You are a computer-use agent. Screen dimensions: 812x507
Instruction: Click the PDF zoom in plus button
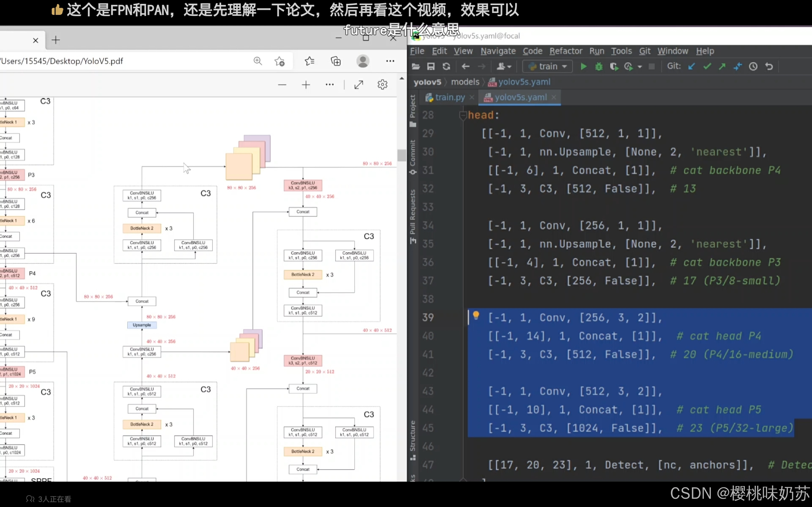pyautogui.click(x=306, y=85)
